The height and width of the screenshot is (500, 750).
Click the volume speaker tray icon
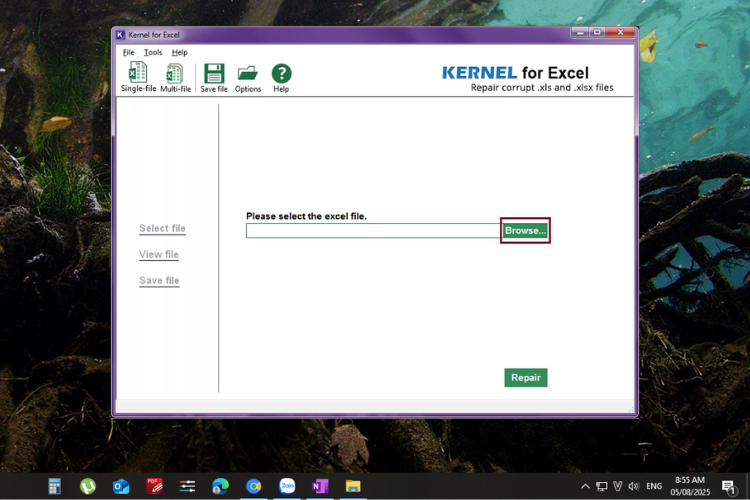[634, 487]
